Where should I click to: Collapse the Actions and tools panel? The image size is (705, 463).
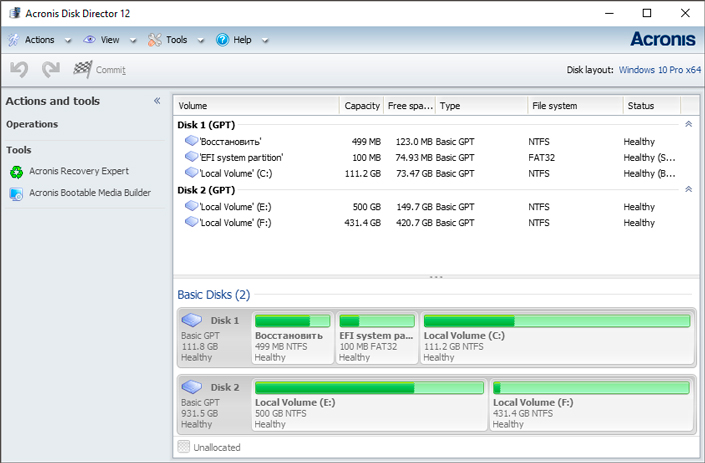(157, 101)
